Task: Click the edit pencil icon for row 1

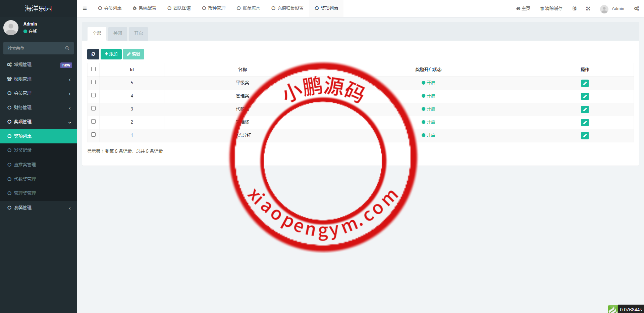Action: pyautogui.click(x=585, y=136)
